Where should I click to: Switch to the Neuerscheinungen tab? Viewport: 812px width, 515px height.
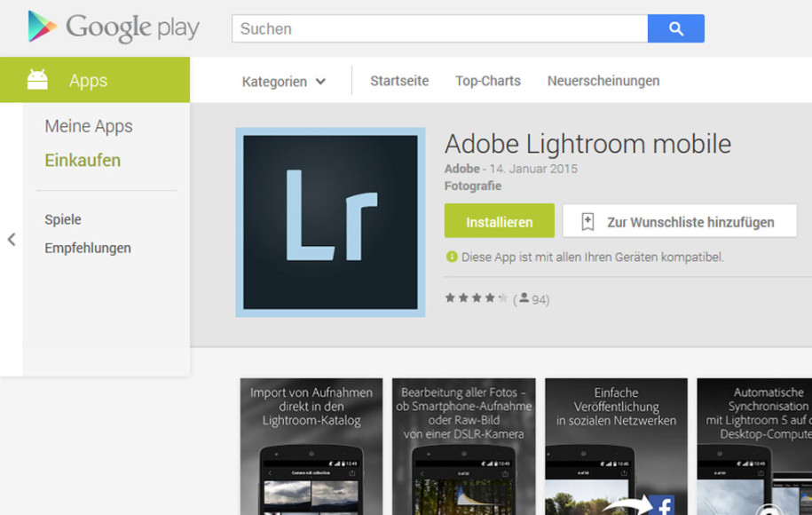tap(603, 81)
